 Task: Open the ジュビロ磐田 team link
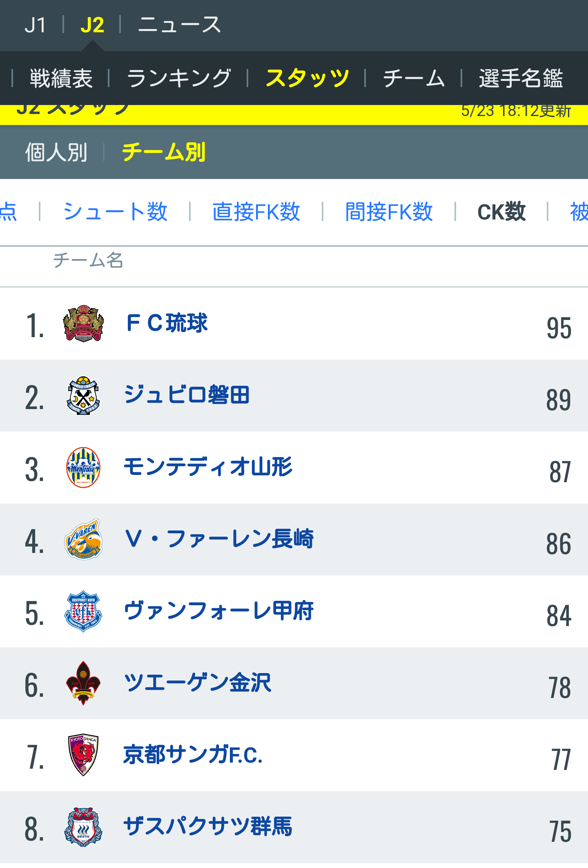click(x=187, y=395)
